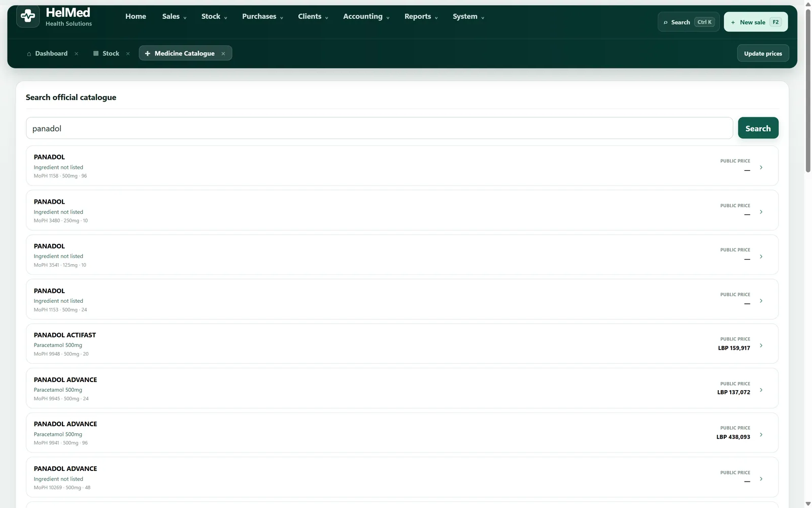
Task: Open the PANADOL MoPH 3541 row arrow
Action: (761, 257)
